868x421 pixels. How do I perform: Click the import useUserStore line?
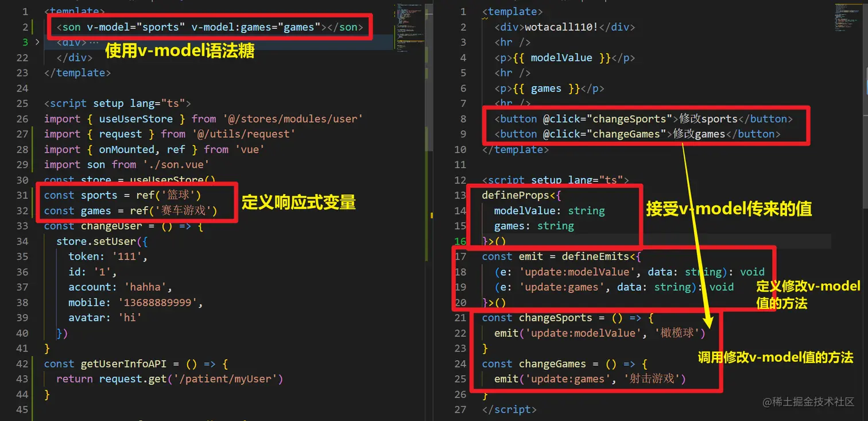click(204, 119)
